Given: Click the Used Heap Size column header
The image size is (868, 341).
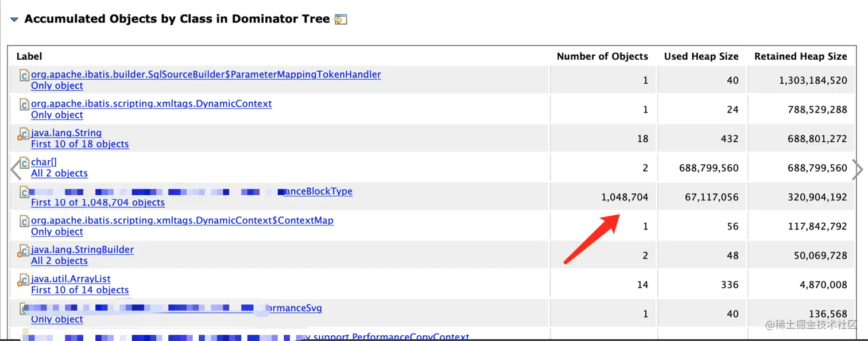Looking at the screenshot, I should (701, 56).
